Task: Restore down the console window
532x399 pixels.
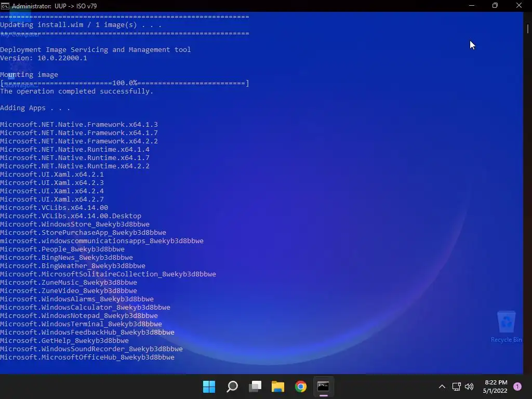Action: point(495,5)
